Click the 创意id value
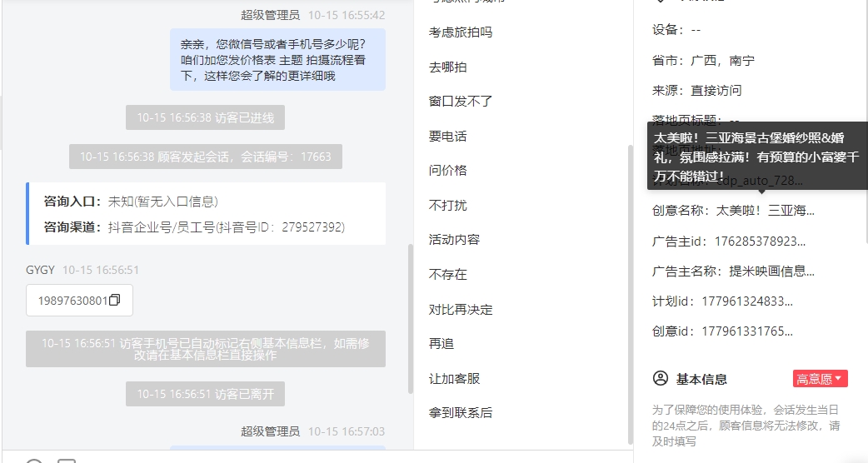The image size is (868, 463). (746, 331)
